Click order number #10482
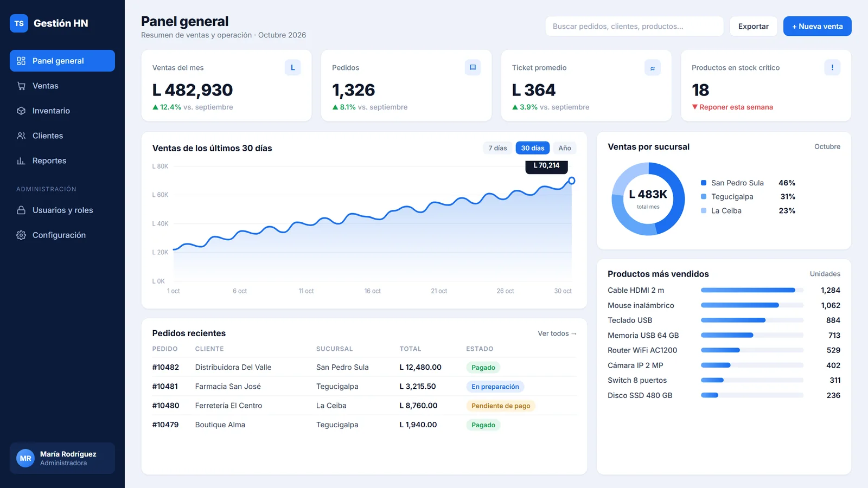Screen dimensions: 868x488 [165, 367]
